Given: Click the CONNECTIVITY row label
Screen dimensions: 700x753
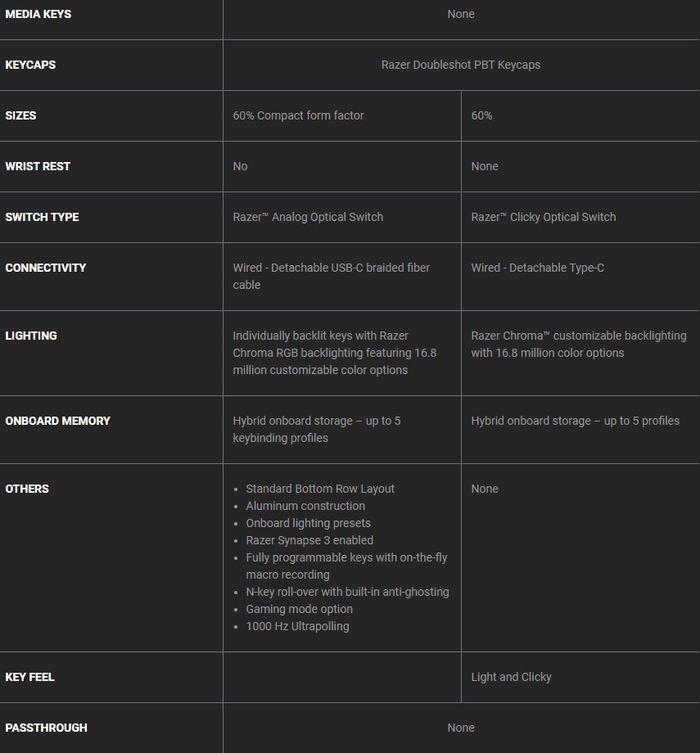Looking at the screenshot, I should tap(45, 268).
